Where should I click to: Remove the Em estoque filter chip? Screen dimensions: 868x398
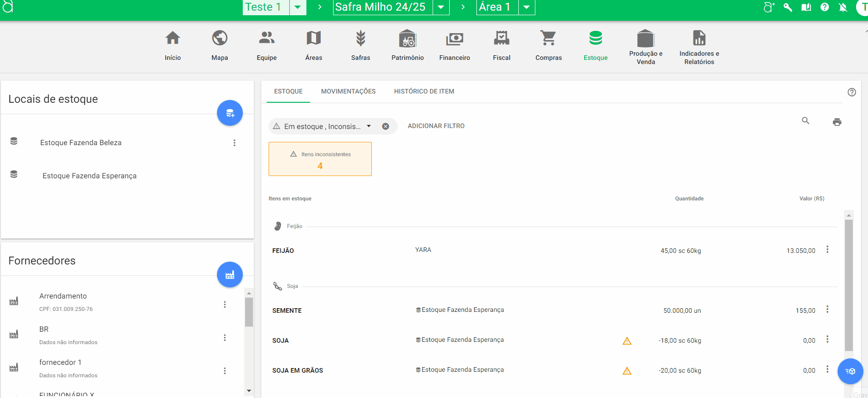pyautogui.click(x=386, y=126)
